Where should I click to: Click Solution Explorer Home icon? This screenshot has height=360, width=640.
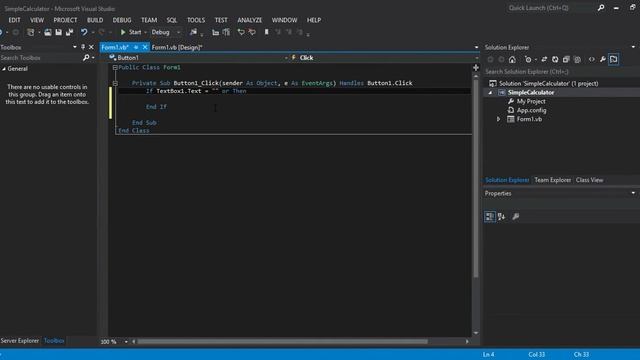coord(512,60)
